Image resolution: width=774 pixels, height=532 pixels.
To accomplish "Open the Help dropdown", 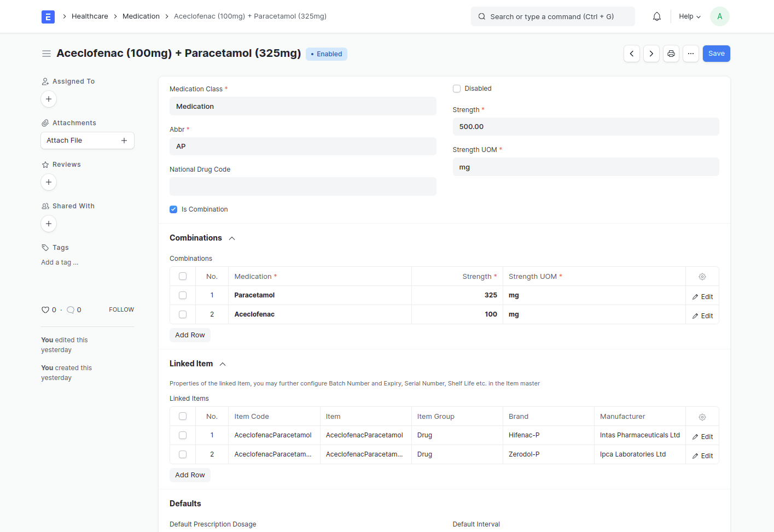I will click(690, 16).
